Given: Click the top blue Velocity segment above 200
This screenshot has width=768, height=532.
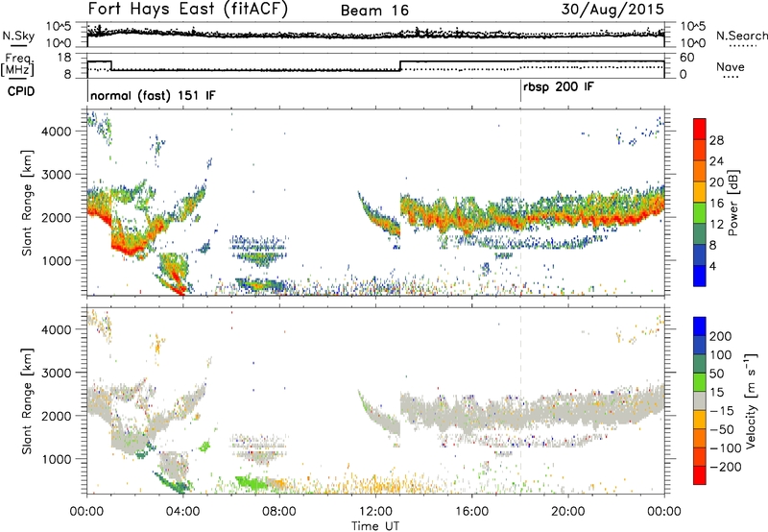Looking at the screenshot, I should (x=700, y=326).
